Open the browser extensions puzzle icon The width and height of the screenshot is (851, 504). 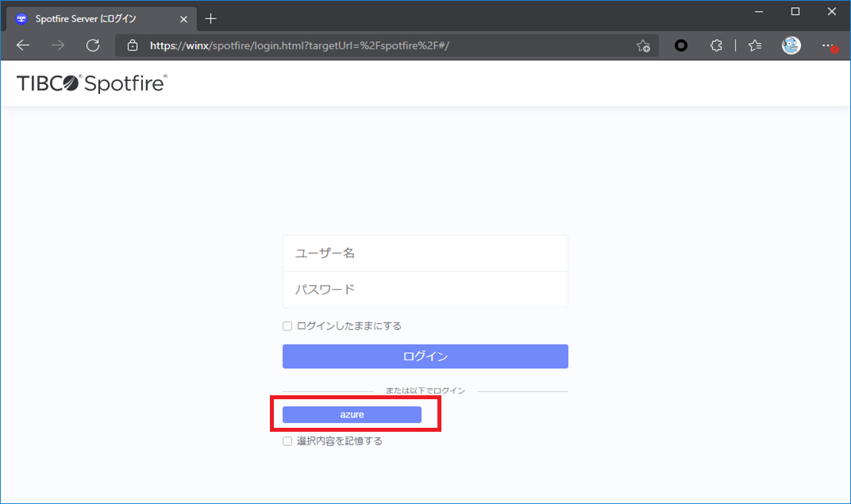(716, 45)
